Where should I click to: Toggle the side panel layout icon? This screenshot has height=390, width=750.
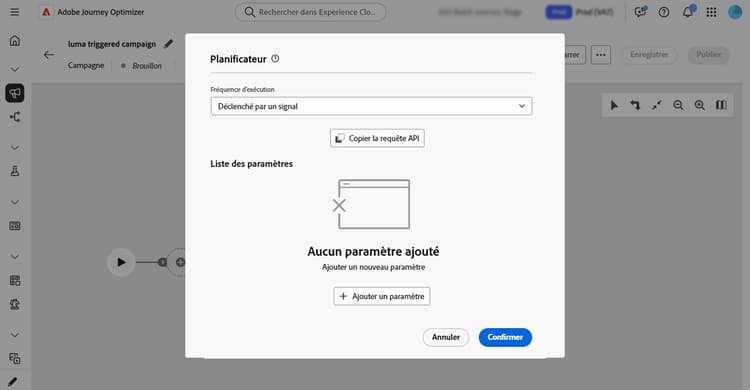(721, 105)
